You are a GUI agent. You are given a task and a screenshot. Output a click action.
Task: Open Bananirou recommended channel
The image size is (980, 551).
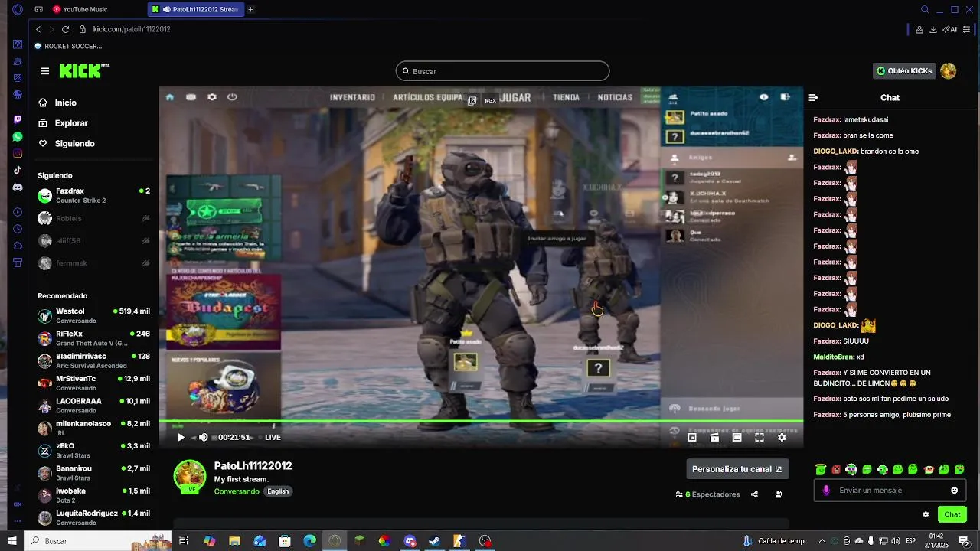[93, 473]
